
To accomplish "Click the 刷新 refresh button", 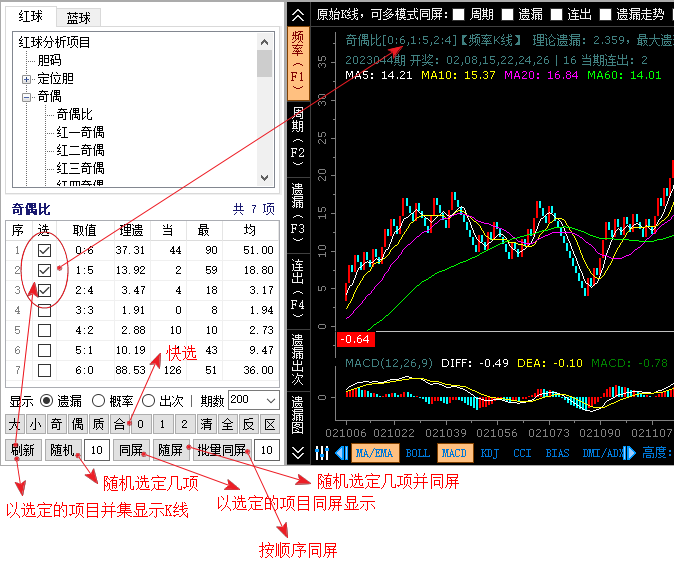I will pos(23,450).
